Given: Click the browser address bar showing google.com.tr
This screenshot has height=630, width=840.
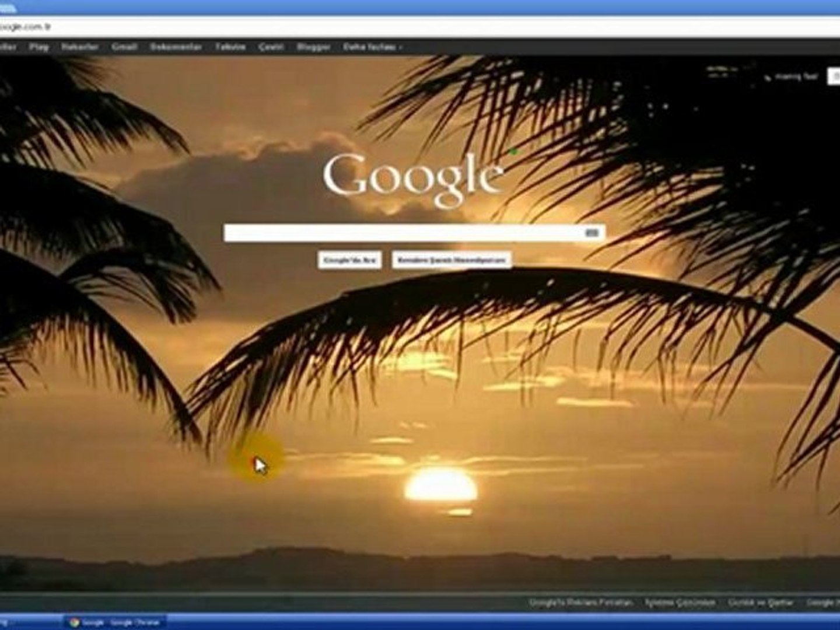Looking at the screenshot, I should click(x=420, y=27).
